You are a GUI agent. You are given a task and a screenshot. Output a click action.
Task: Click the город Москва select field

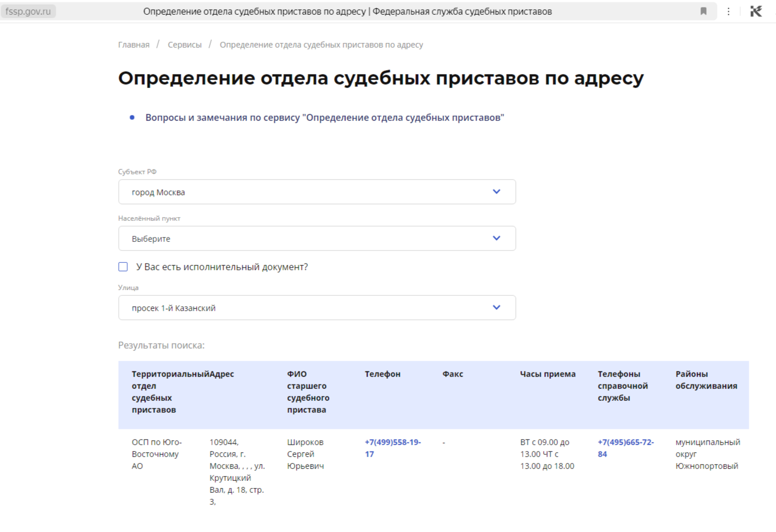point(317,192)
